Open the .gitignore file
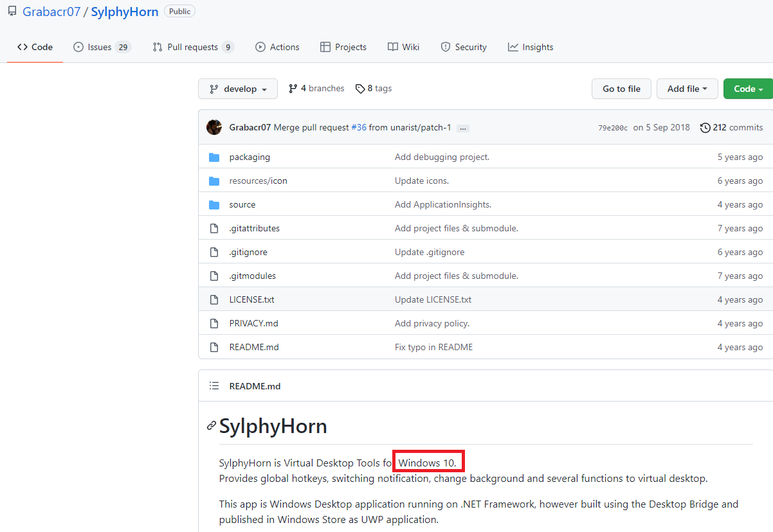Image resolution: width=773 pixels, height=532 pixels. [x=248, y=252]
